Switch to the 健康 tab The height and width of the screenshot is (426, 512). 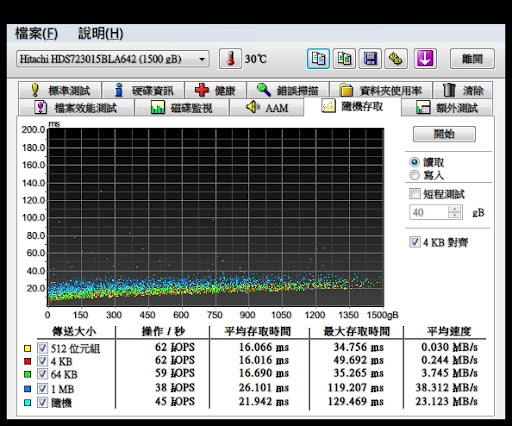(x=216, y=90)
